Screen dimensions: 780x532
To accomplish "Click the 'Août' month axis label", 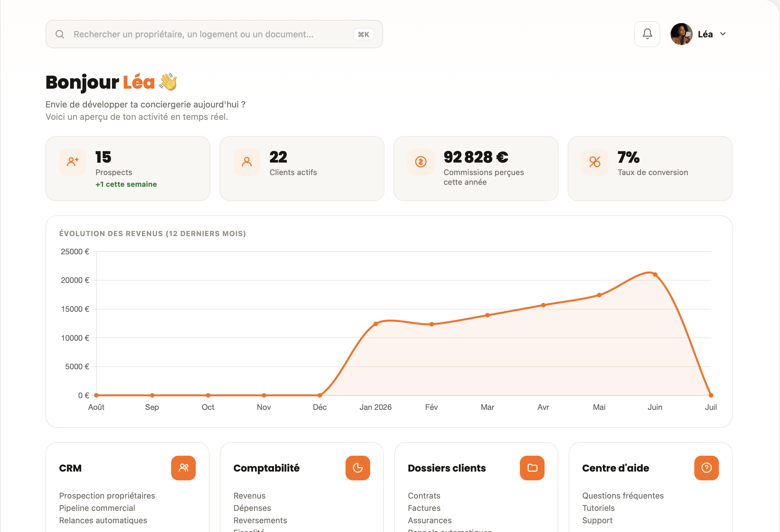I will click(96, 407).
